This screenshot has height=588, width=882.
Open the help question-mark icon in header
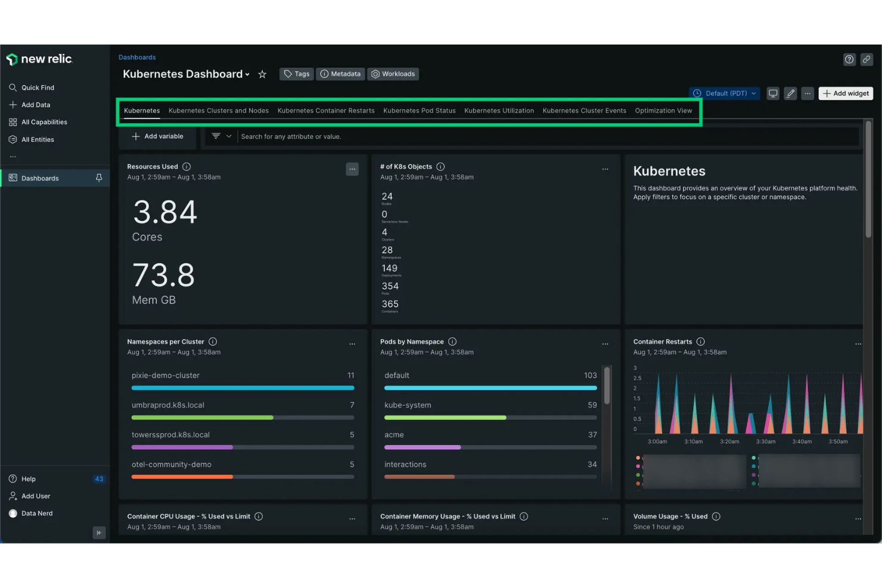click(849, 59)
